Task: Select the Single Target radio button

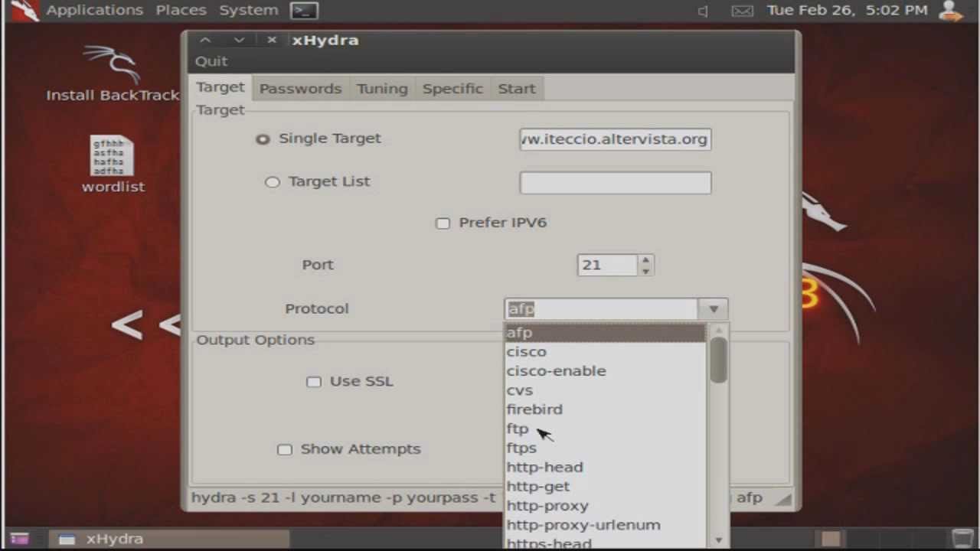Action: (263, 139)
